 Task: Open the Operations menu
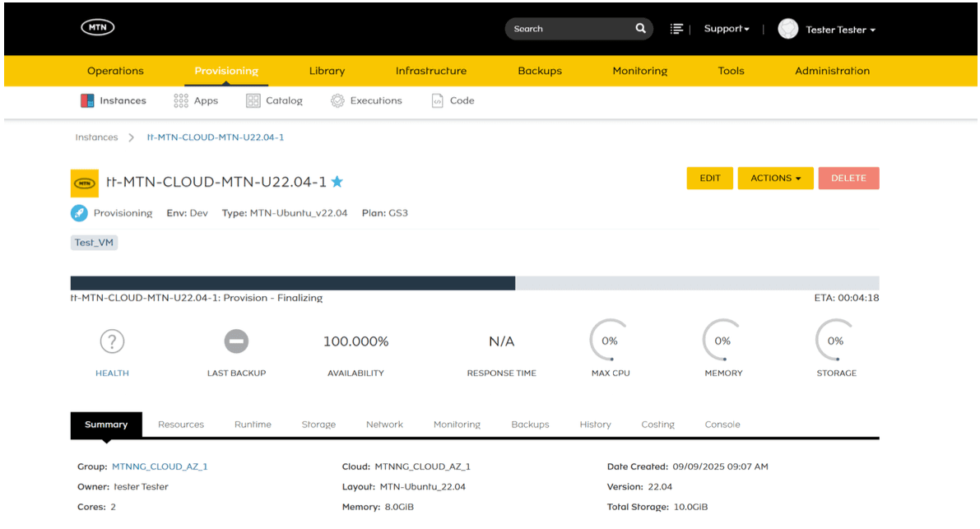coord(116,71)
